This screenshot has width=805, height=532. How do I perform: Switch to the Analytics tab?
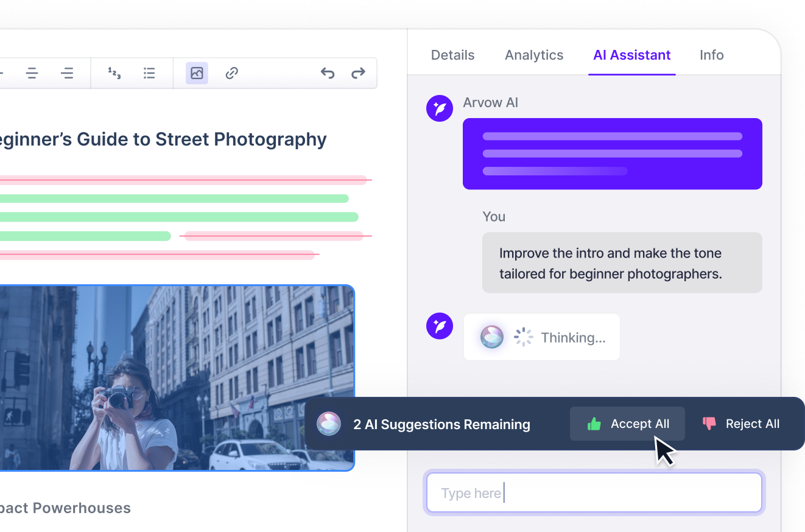534,55
